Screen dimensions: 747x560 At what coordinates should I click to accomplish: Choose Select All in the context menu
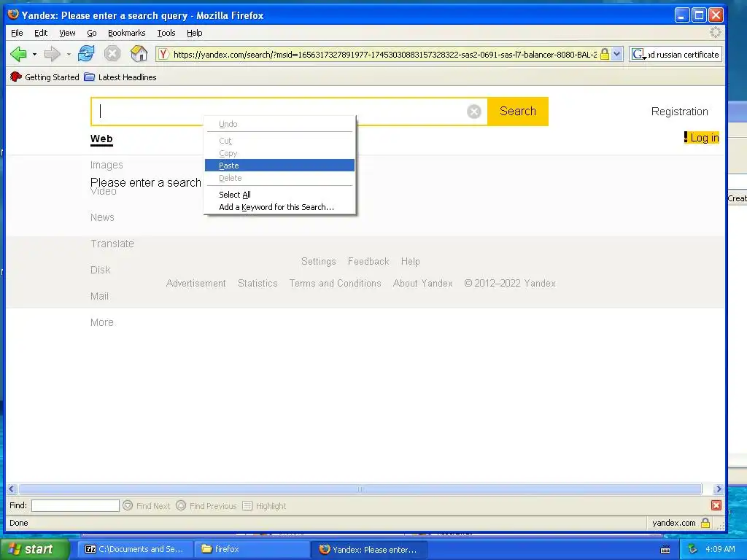pos(279,194)
